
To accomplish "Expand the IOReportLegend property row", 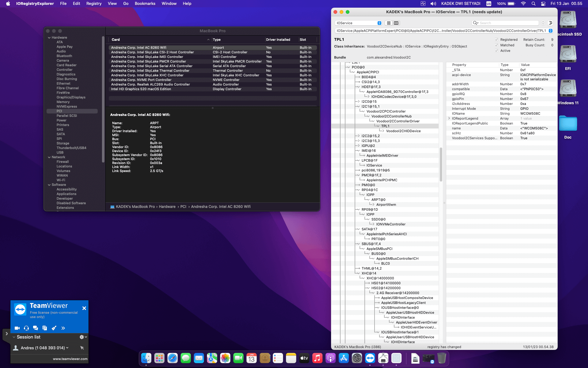I will coord(449,118).
